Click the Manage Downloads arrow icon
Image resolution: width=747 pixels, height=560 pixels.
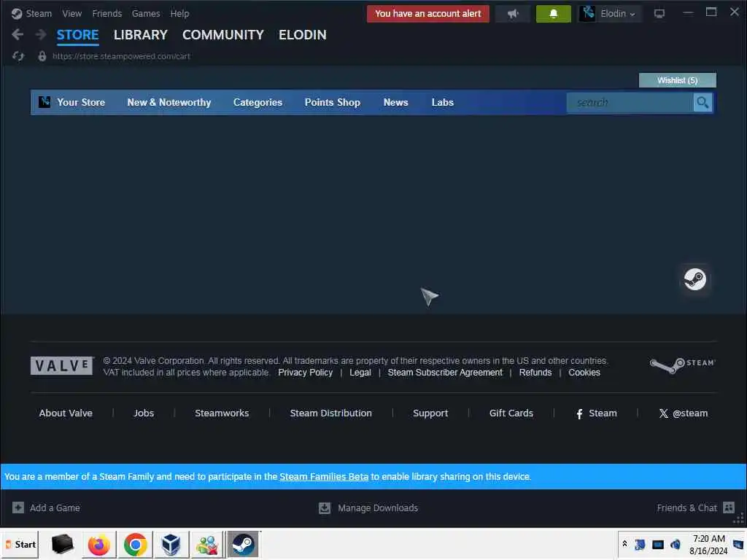325,507
